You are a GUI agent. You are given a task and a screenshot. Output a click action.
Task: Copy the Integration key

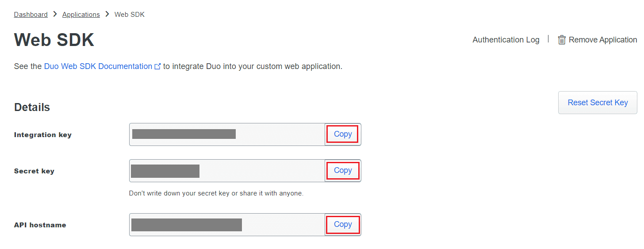coord(343,134)
